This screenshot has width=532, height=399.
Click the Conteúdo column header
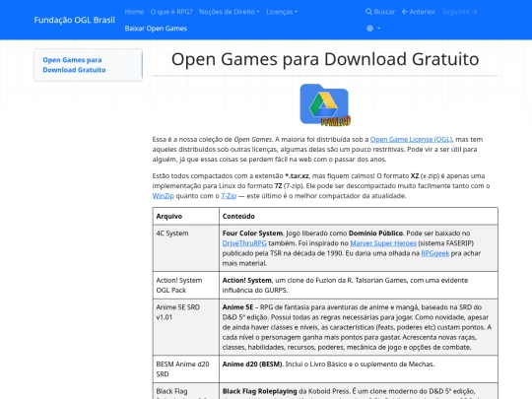coord(359,216)
